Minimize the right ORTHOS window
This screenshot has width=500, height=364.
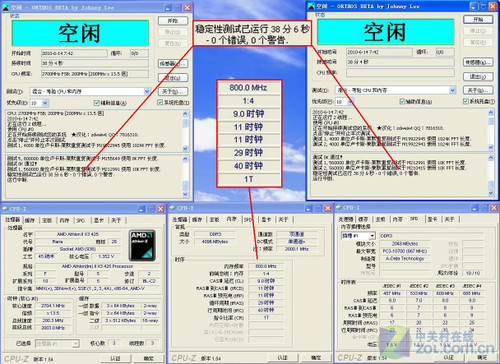coord(474,6)
